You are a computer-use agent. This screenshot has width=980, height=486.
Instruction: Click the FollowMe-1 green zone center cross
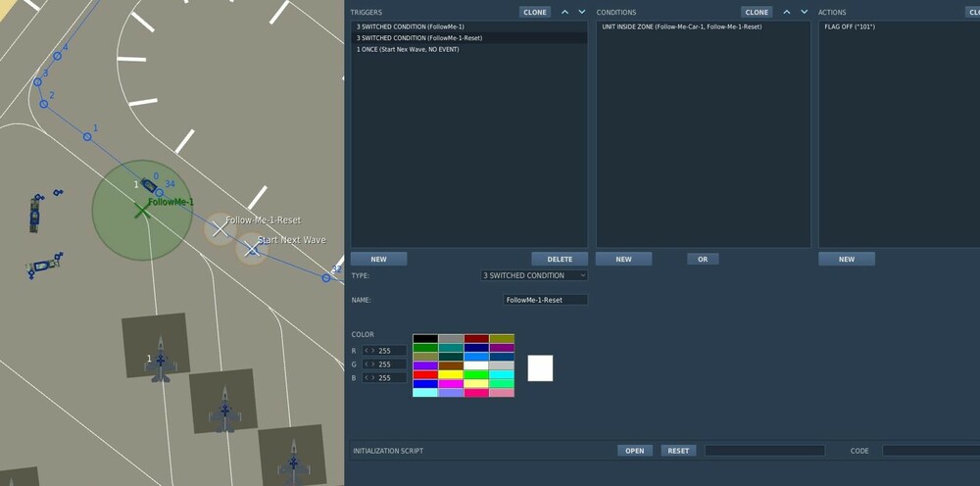point(142,211)
